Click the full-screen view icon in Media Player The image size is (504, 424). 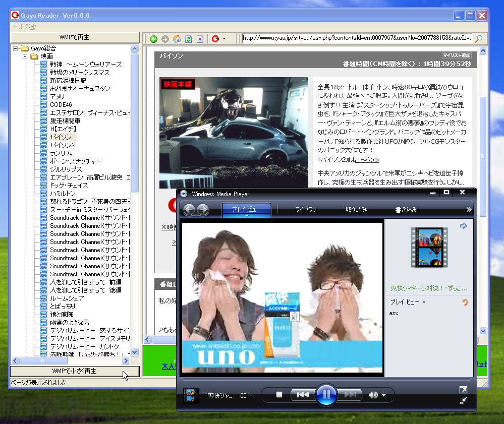(463, 390)
